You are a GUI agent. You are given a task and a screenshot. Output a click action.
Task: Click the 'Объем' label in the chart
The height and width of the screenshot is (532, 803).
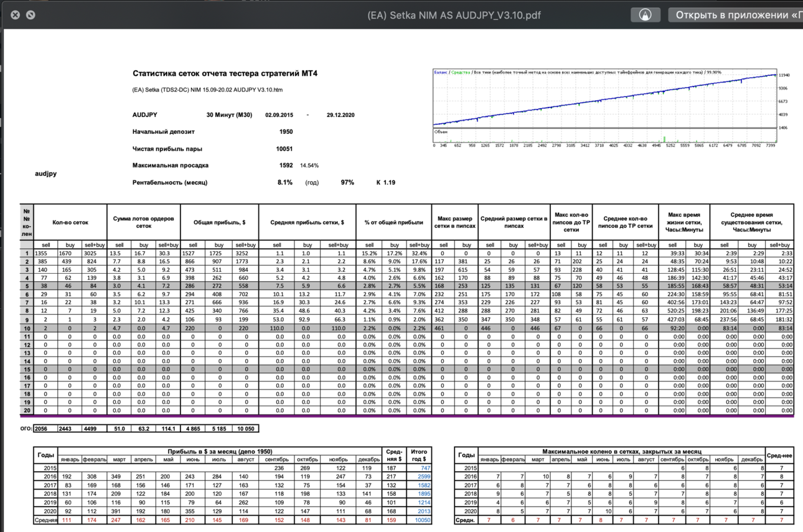(x=439, y=132)
